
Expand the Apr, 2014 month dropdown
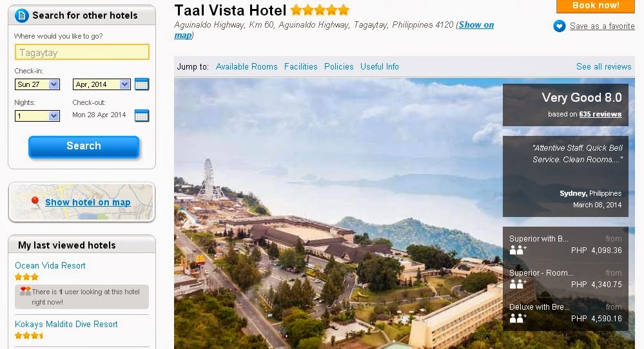102,84
